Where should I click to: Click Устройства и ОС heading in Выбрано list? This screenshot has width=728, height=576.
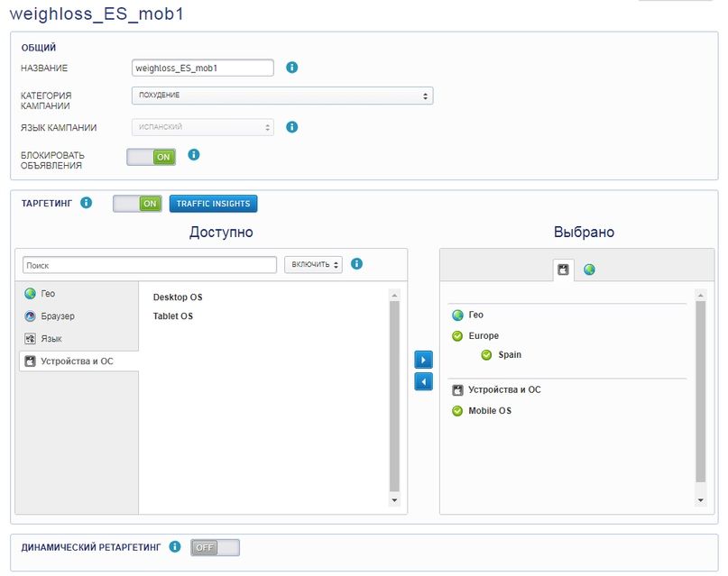504,389
